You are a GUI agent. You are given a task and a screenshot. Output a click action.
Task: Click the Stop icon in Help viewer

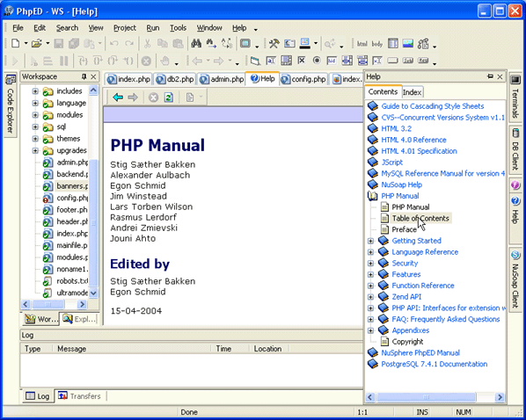pyautogui.click(x=153, y=98)
